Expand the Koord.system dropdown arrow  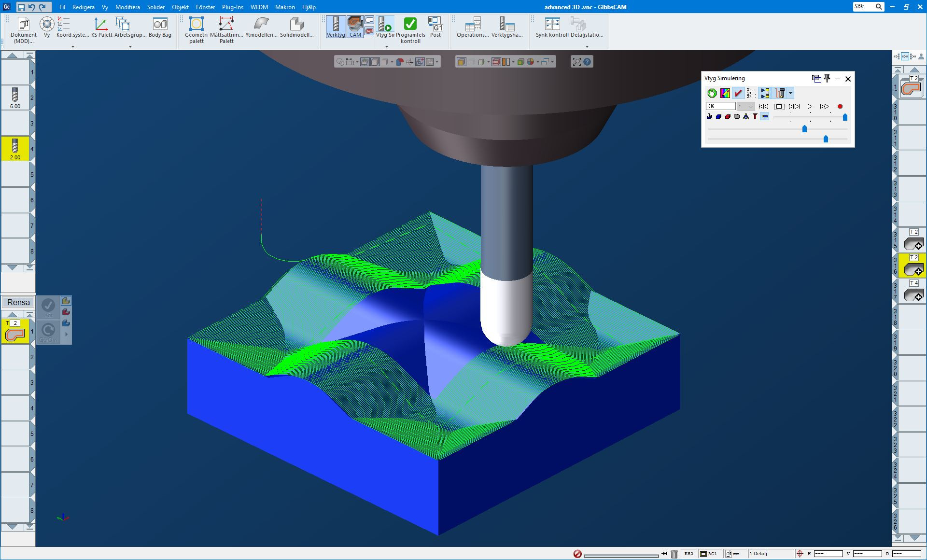[73, 47]
